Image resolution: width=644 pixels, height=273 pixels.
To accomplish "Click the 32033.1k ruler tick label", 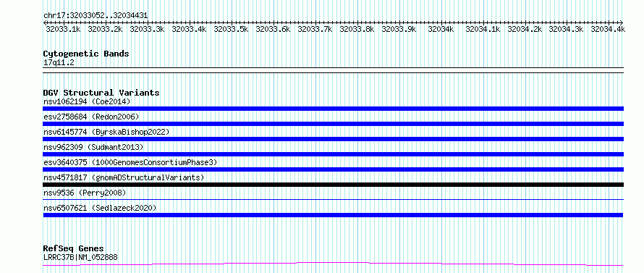I will pos(63,29).
